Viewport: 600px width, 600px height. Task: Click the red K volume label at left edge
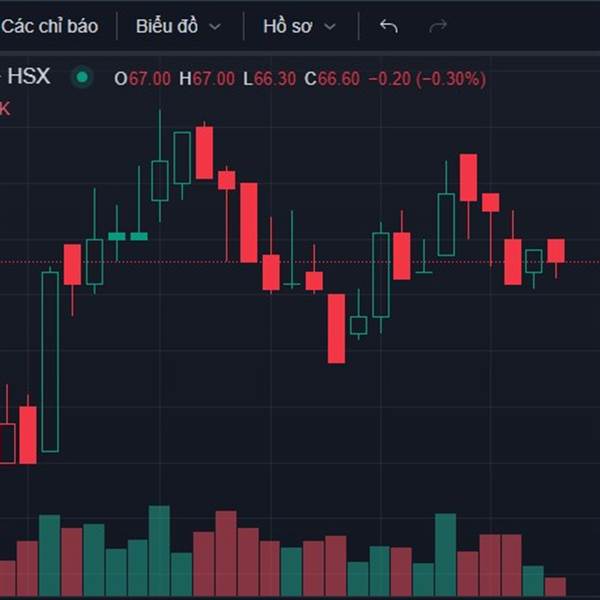(x=5, y=108)
